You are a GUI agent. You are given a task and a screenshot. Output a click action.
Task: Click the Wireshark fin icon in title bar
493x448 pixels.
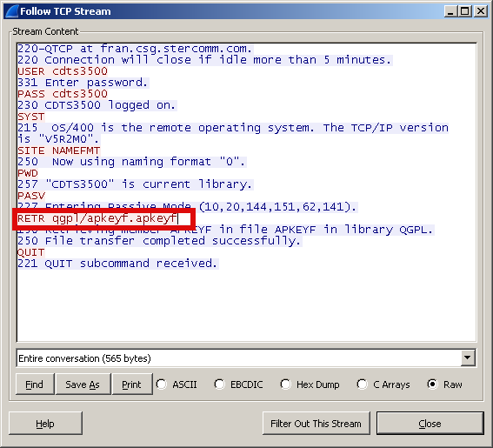point(12,11)
